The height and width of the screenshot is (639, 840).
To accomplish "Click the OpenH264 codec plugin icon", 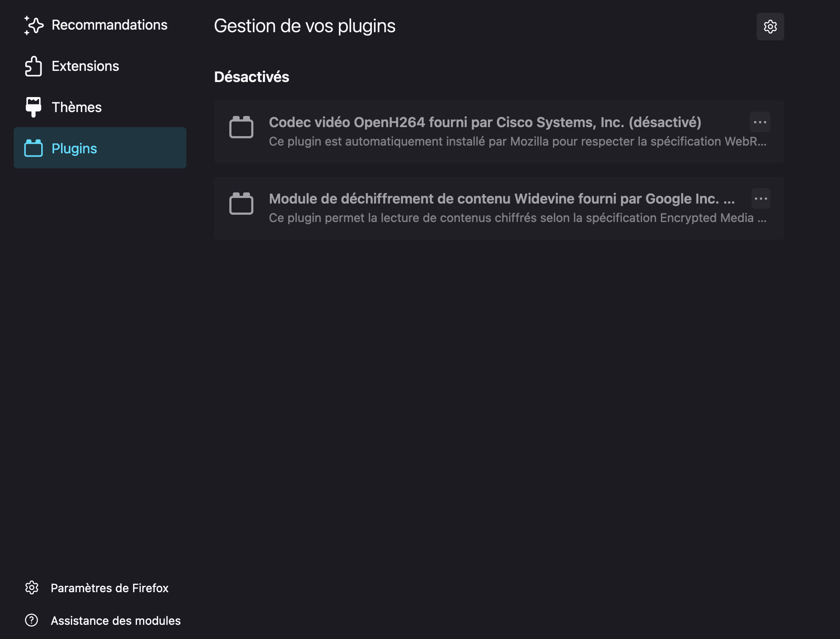I will (241, 127).
